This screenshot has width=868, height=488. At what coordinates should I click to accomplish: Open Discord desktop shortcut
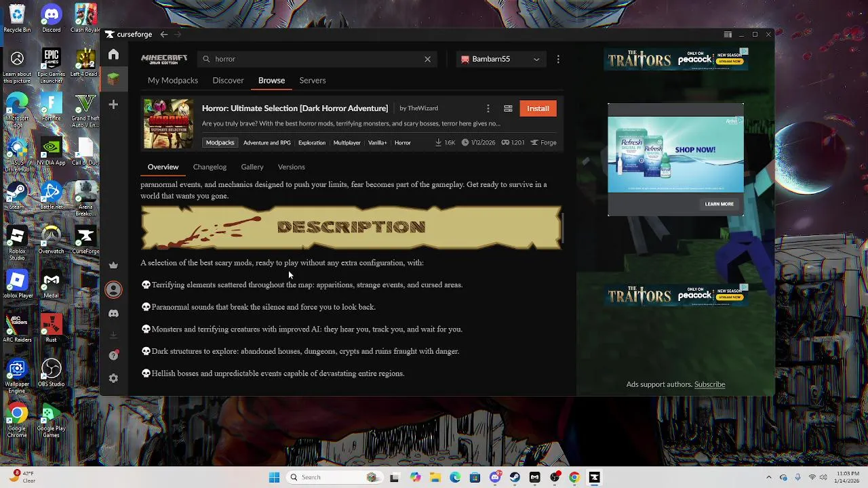click(x=52, y=18)
